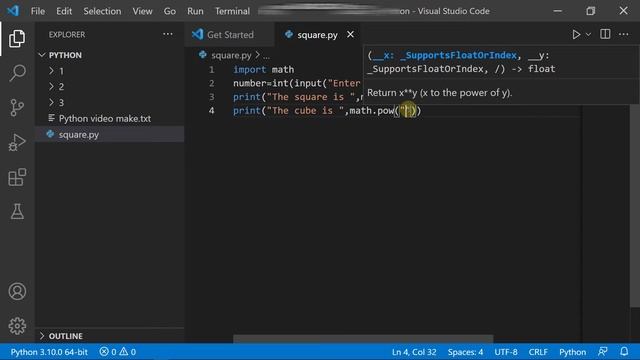Image resolution: width=640 pixels, height=360 pixels.
Task: Open the Selection menu
Action: coord(102,11)
